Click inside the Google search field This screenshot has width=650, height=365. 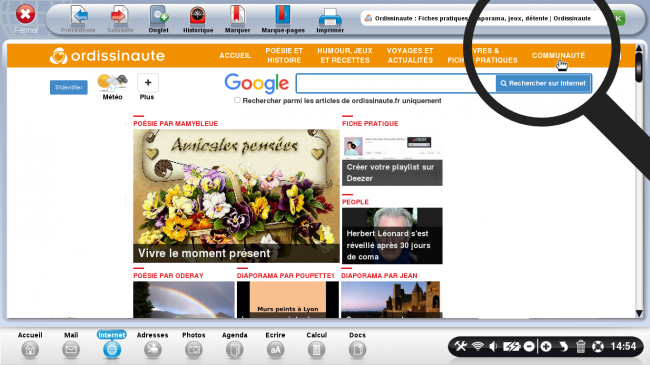tap(396, 83)
